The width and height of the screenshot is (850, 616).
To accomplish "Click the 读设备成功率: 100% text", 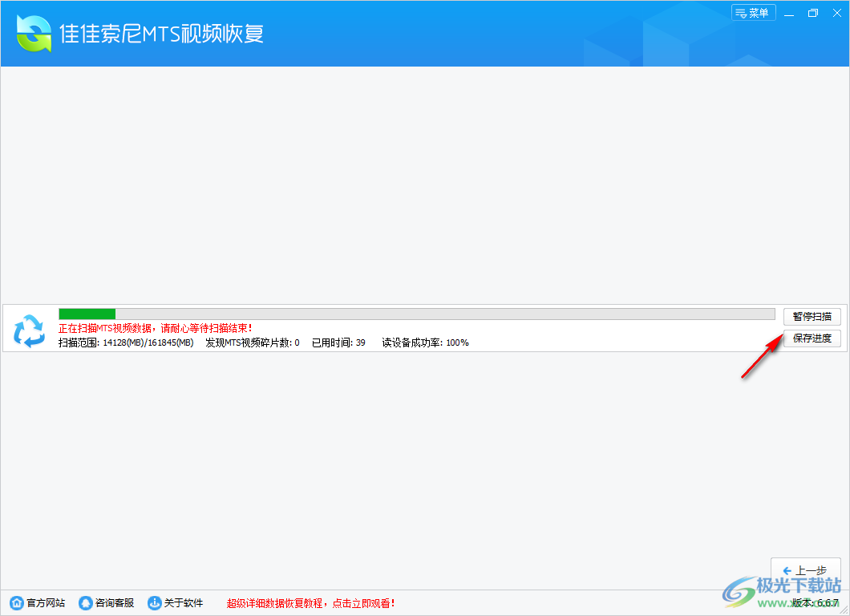I will click(x=425, y=342).
